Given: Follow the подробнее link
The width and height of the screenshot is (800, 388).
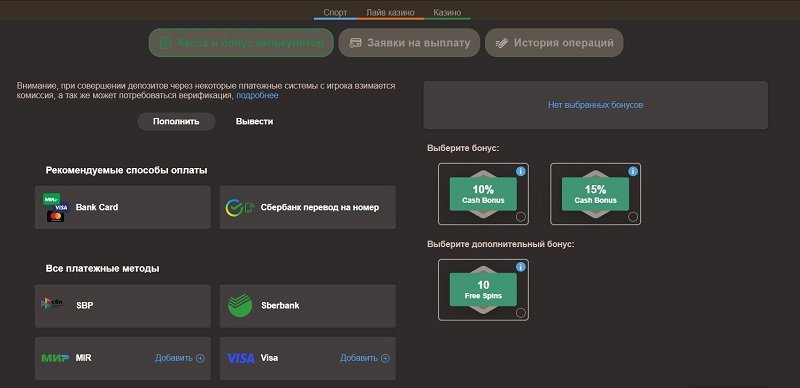Looking at the screenshot, I should (x=257, y=95).
